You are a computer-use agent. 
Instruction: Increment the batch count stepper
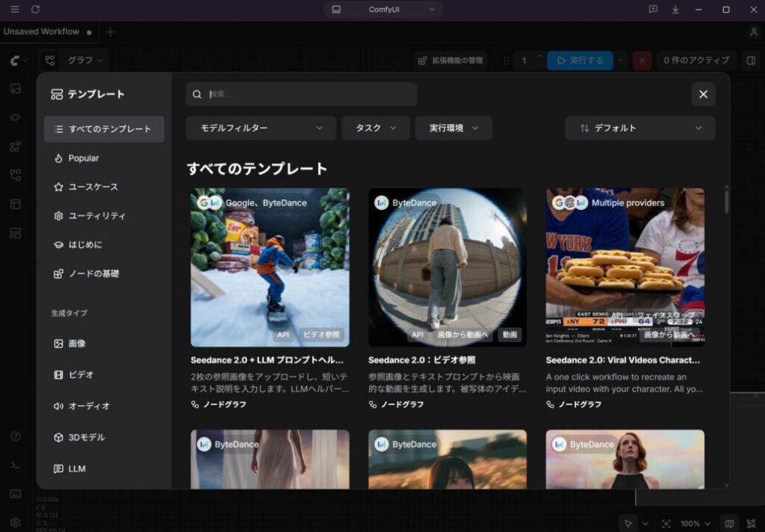coord(539,56)
